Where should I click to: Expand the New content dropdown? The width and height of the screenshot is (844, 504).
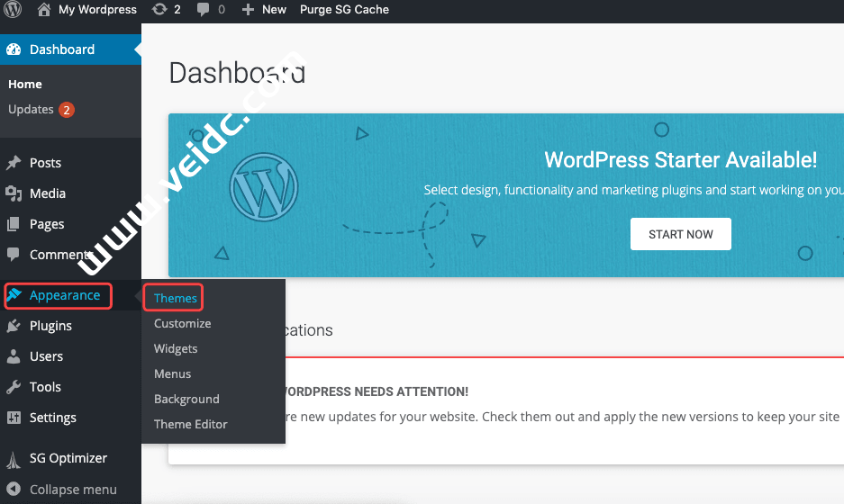point(264,10)
